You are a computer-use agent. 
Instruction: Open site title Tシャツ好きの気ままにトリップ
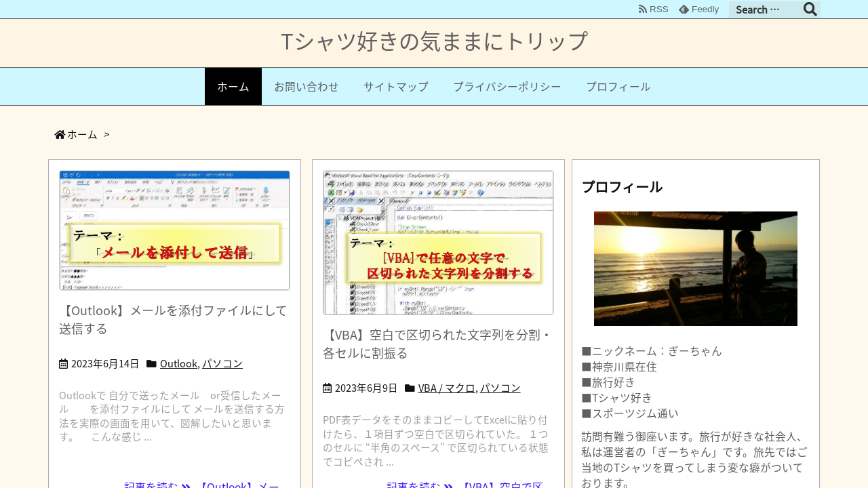434,41
